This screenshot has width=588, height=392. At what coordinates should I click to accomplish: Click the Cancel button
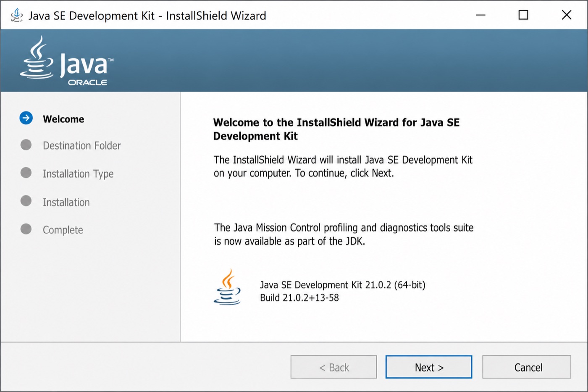pos(527,367)
